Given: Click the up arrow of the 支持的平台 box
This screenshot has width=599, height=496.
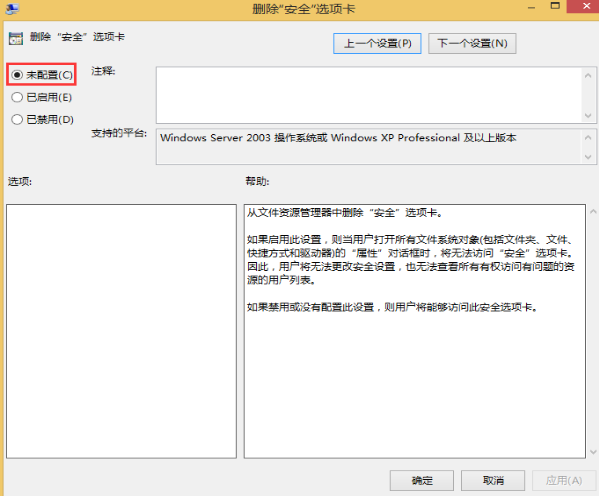Looking at the screenshot, I should (588, 137).
